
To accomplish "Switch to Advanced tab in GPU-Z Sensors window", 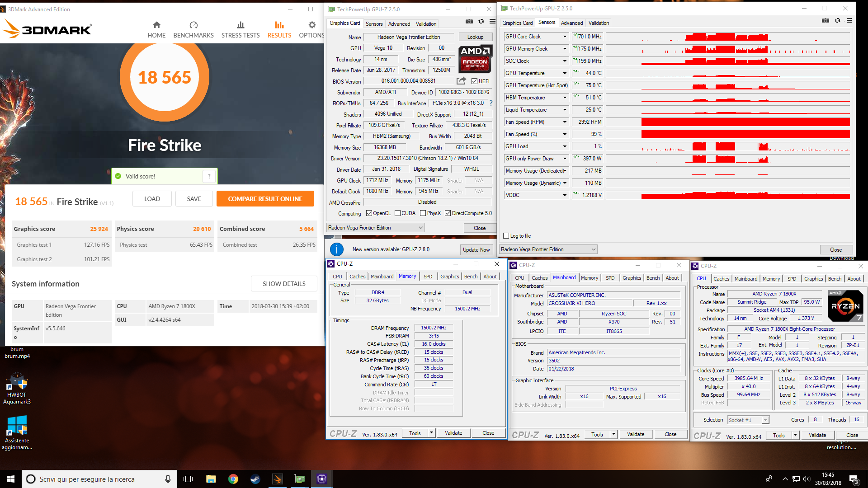I will coord(571,23).
